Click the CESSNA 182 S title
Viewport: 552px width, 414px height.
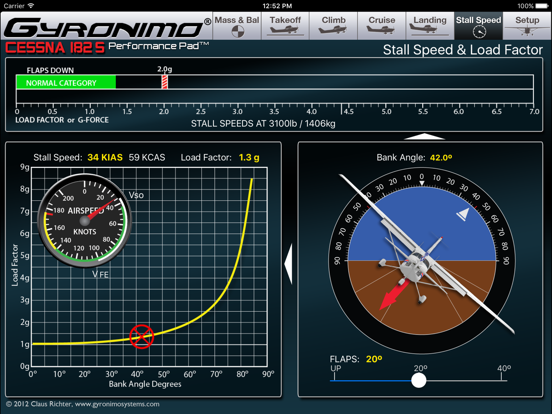click(55, 48)
